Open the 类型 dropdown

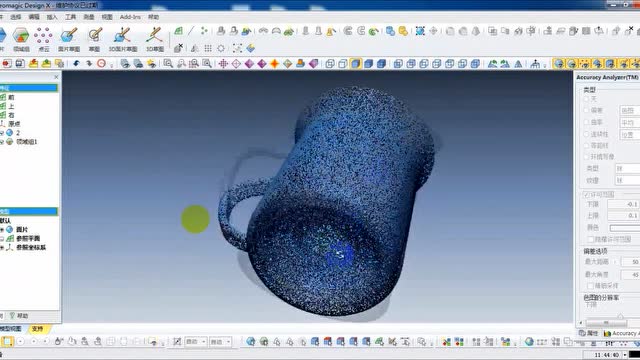point(628,168)
